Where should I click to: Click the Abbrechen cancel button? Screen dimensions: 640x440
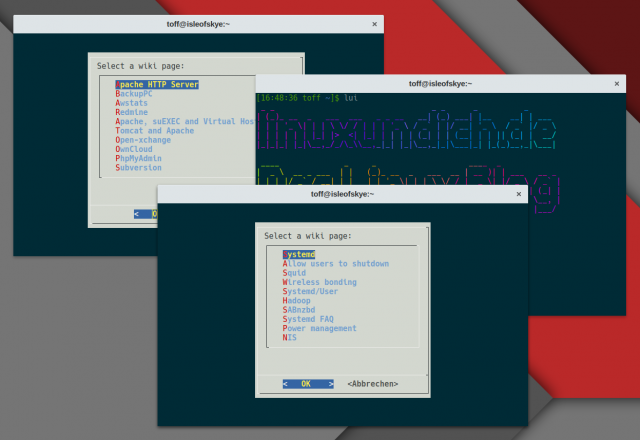pyautogui.click(x=373, y=384)
